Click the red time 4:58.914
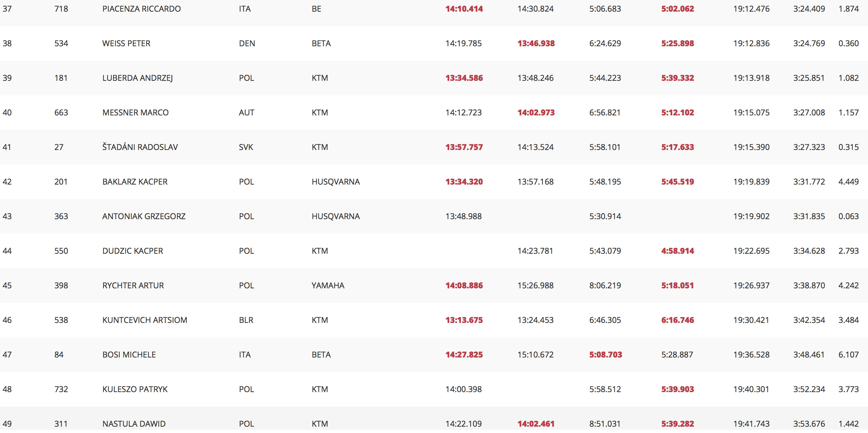The height and width of the screenshot is (433, 868). click(x=677, y=251)
